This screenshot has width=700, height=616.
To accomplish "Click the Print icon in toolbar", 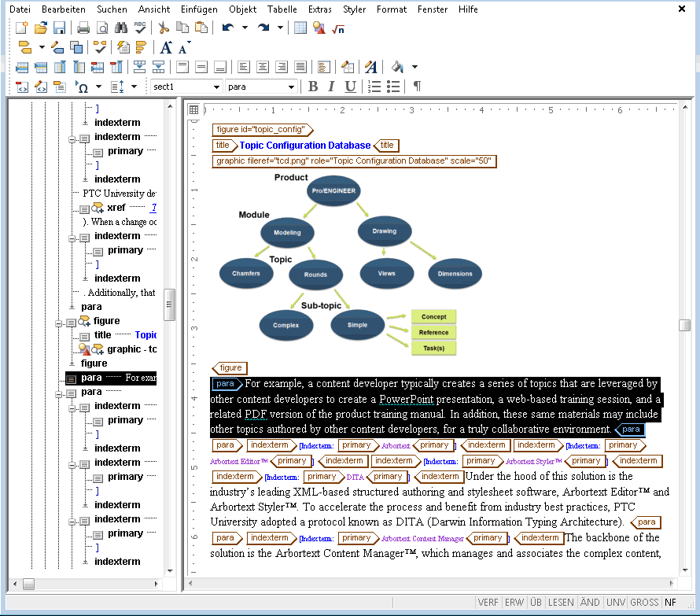I will pyautogui.click(x=83, y=28).
